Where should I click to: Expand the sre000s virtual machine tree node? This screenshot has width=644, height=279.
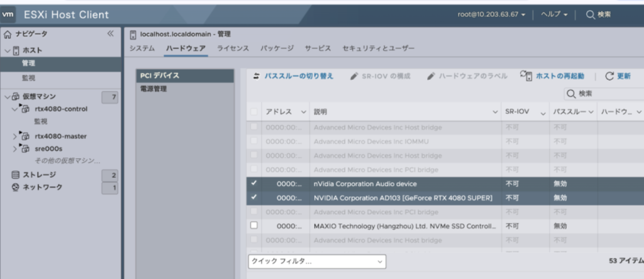pos(14,149)
